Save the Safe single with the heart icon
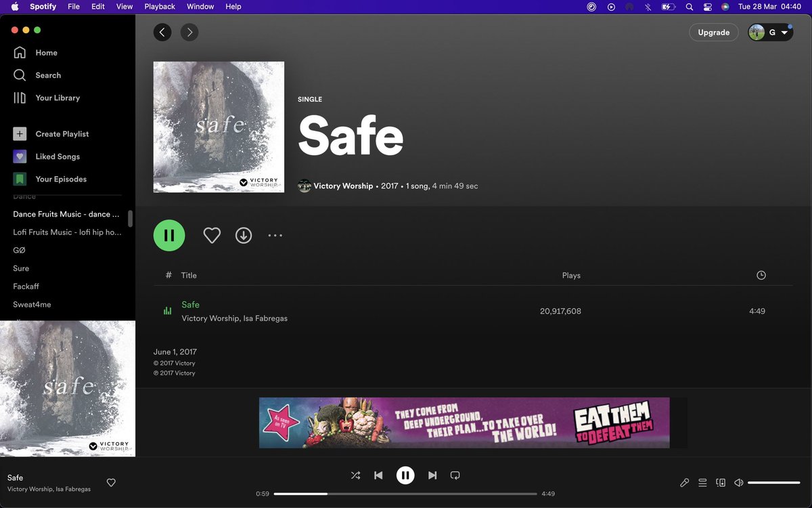This screenshot has height=508, width=812. (x=212, y=235)
